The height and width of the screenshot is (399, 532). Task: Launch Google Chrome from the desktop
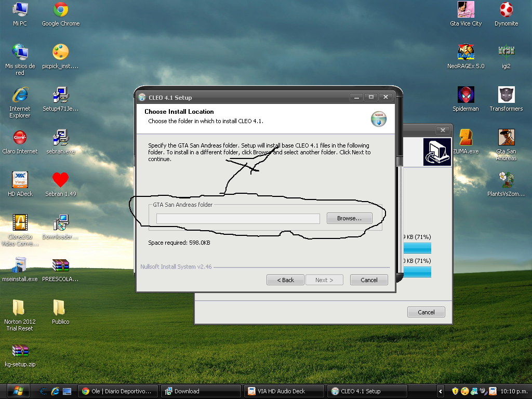(x=61, y=14)
